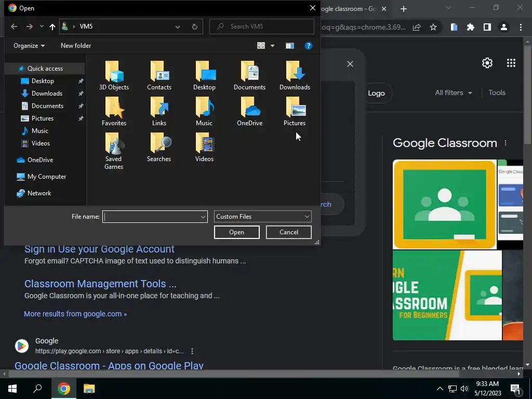Select My Computer in navigation pane

point(46,177)
